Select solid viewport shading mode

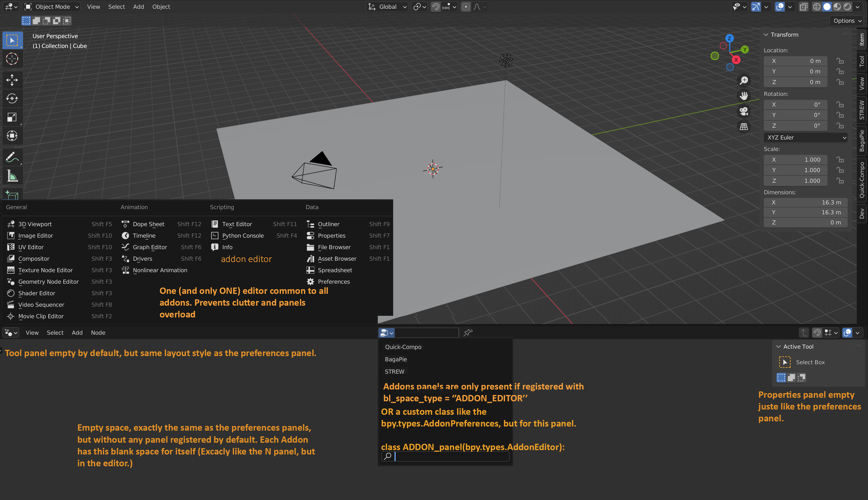pos(827,7)
